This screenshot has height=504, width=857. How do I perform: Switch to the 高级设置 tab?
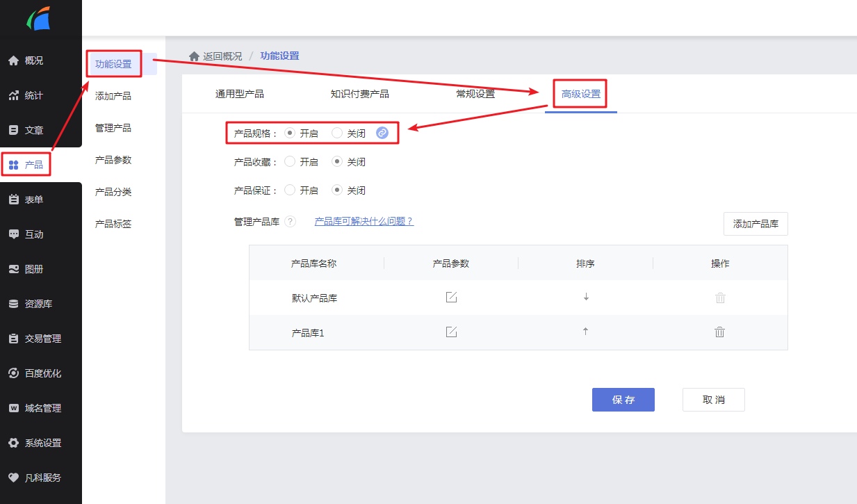click(x=581, y=94)
